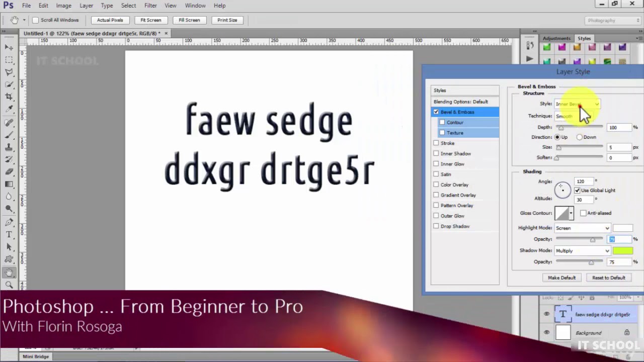644x362 pixels.
Task: Enable the Stroke effect checkbox
Action: [436, 143]
